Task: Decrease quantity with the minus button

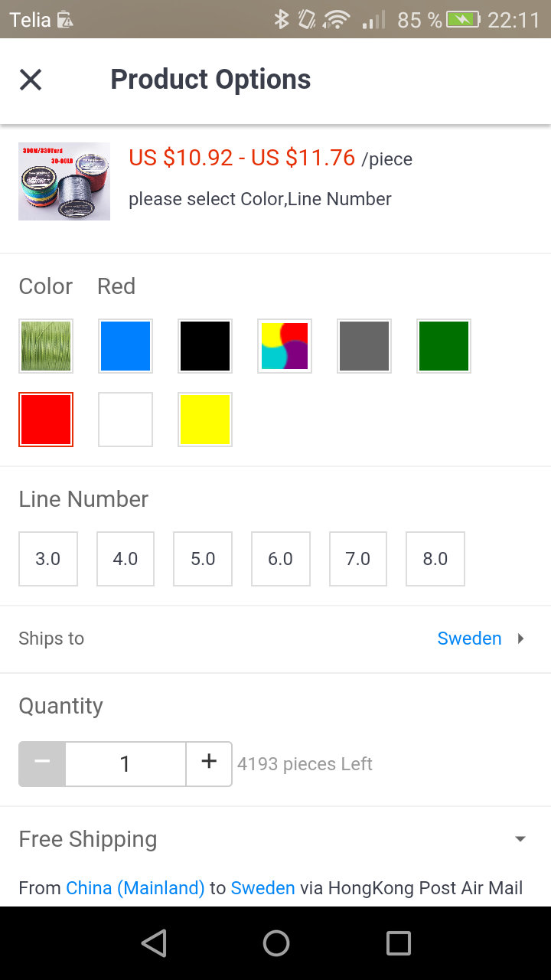Action: point(42,763)
